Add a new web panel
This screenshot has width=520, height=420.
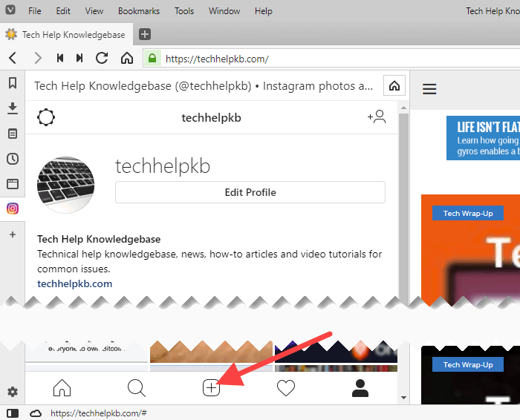(x=13, y=234)
